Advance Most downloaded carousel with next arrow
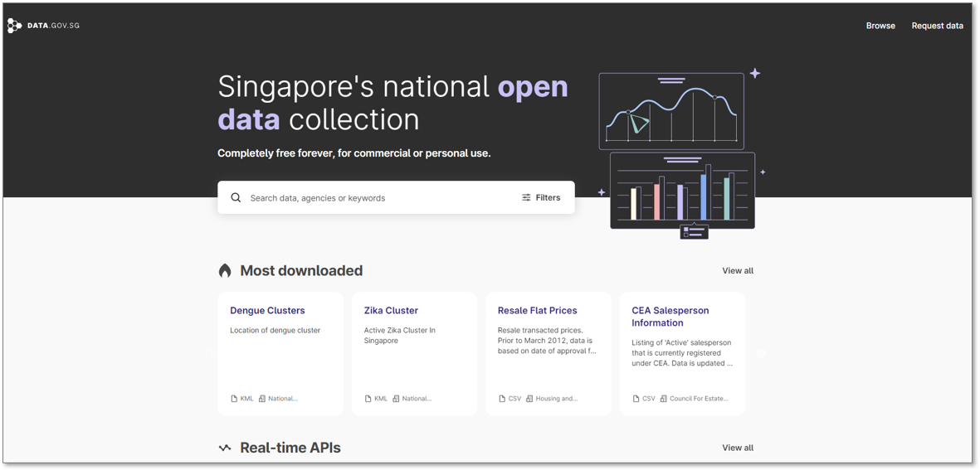The image size is (980, 470). click(x=761, y=352)
